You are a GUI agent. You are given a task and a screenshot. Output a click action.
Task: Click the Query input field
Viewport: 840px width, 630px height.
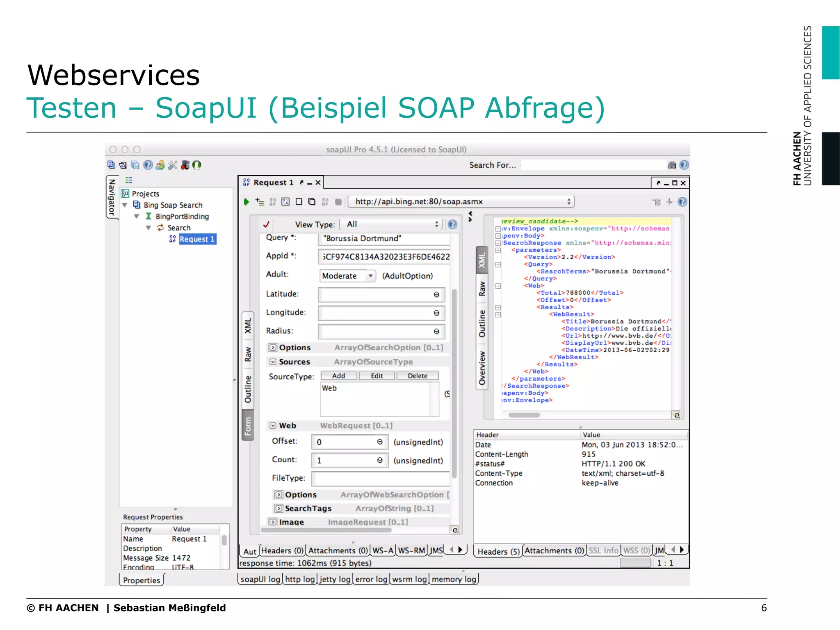[384, 239]
